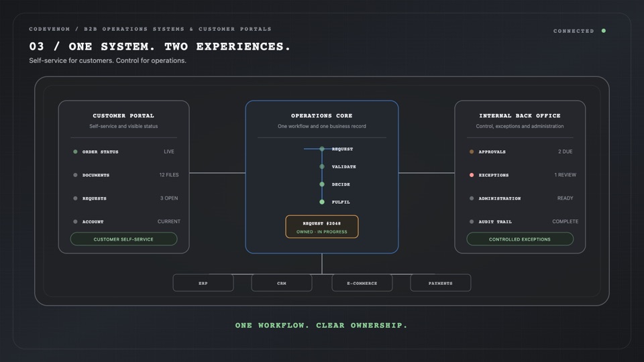The image size is (644, 362).
Task: Select the Payments integration box
Action: tap(441, 283)
